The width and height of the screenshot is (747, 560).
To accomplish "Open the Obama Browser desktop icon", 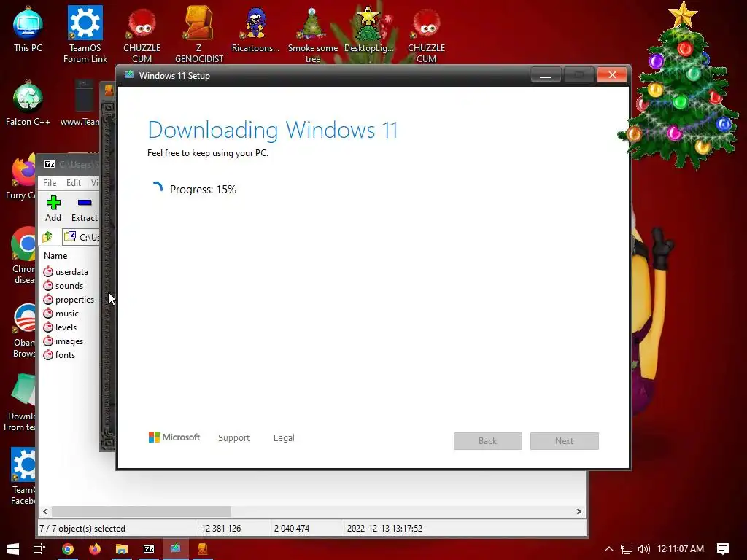I will pyautogui.click(x=24, y=330).
